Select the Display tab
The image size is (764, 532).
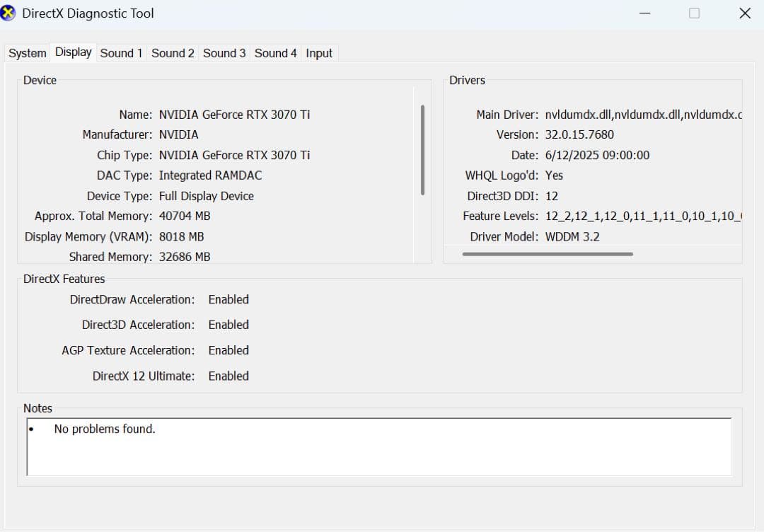74,52
